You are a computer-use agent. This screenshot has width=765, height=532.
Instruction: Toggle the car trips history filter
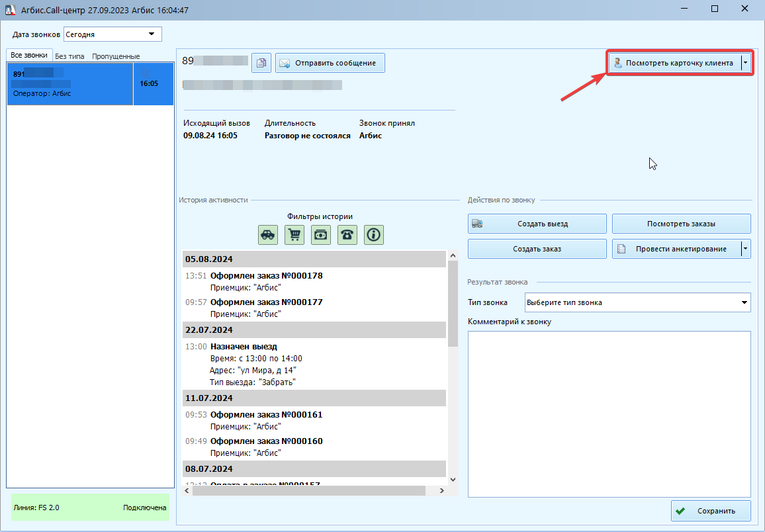268,234
